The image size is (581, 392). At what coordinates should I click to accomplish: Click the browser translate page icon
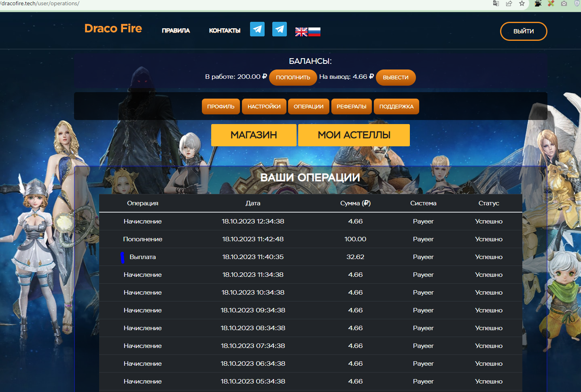[x=496, y=3]
